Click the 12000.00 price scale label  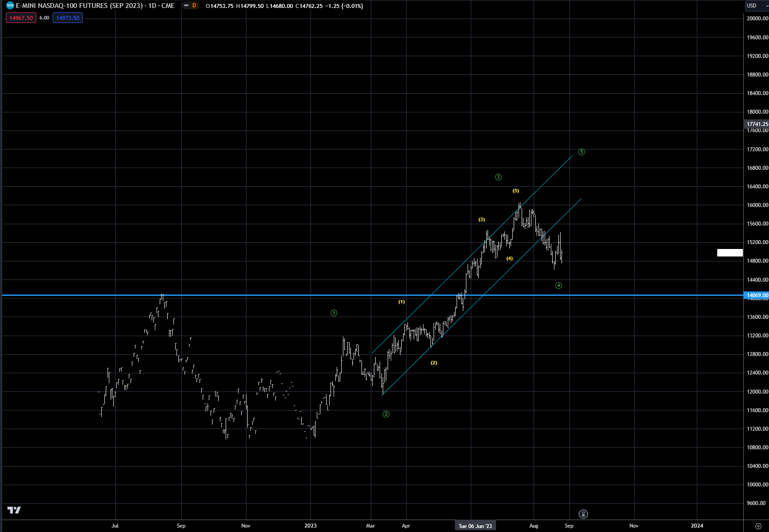(x=757, y=392)
